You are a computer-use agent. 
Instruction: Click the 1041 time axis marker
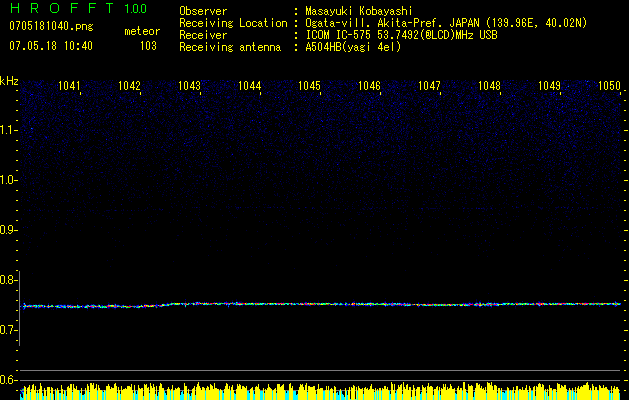coord(69,85)
